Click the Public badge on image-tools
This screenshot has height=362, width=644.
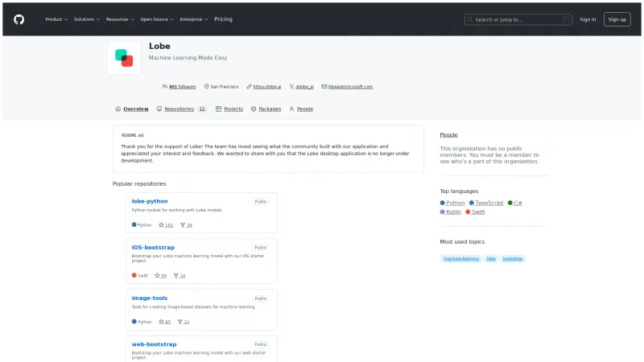tap(260, 298)
